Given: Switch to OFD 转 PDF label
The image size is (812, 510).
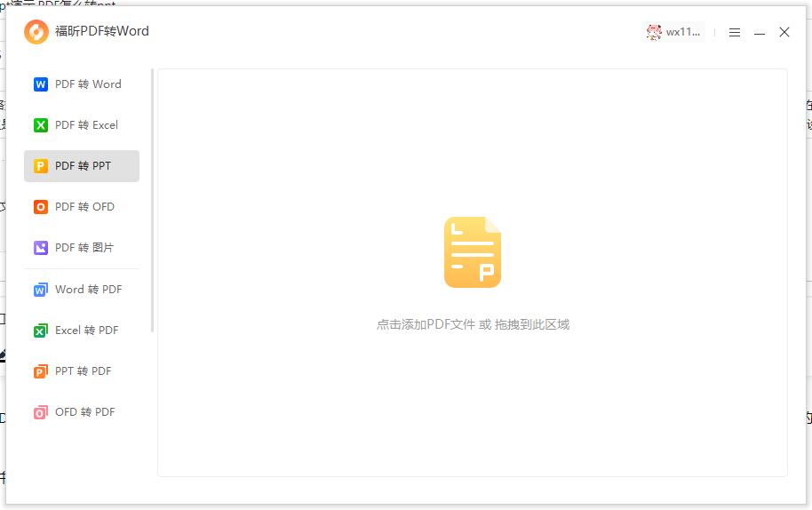Looking at the screenshot, I should 85,412.
